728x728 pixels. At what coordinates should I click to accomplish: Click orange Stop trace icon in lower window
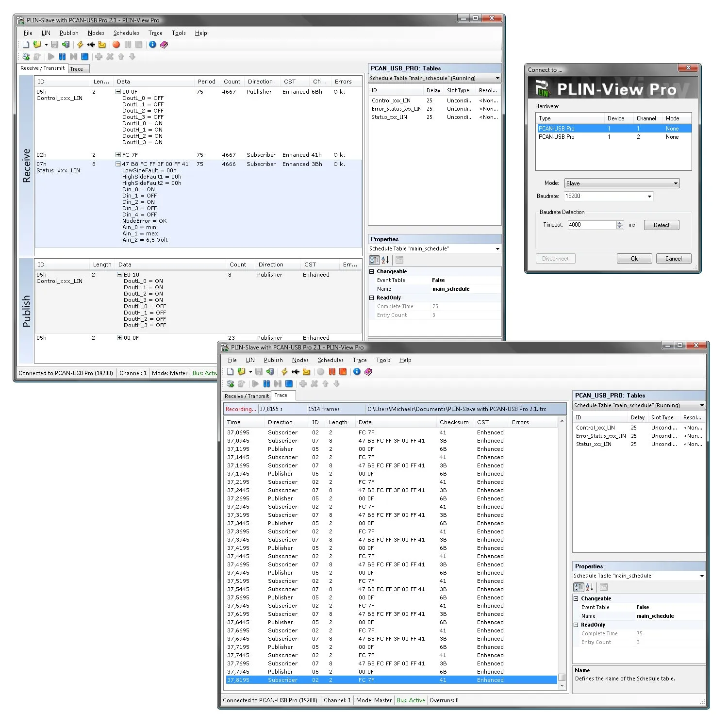(x=343, y=372)
